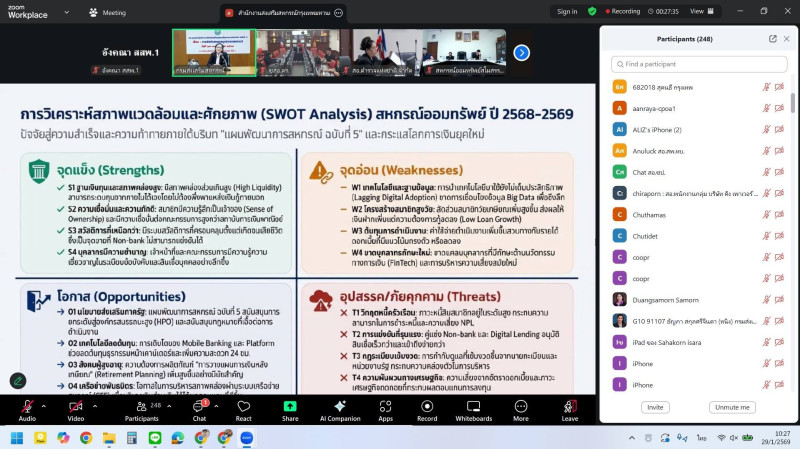Open Whiteboards from meeting toolbar

point(473,410)
